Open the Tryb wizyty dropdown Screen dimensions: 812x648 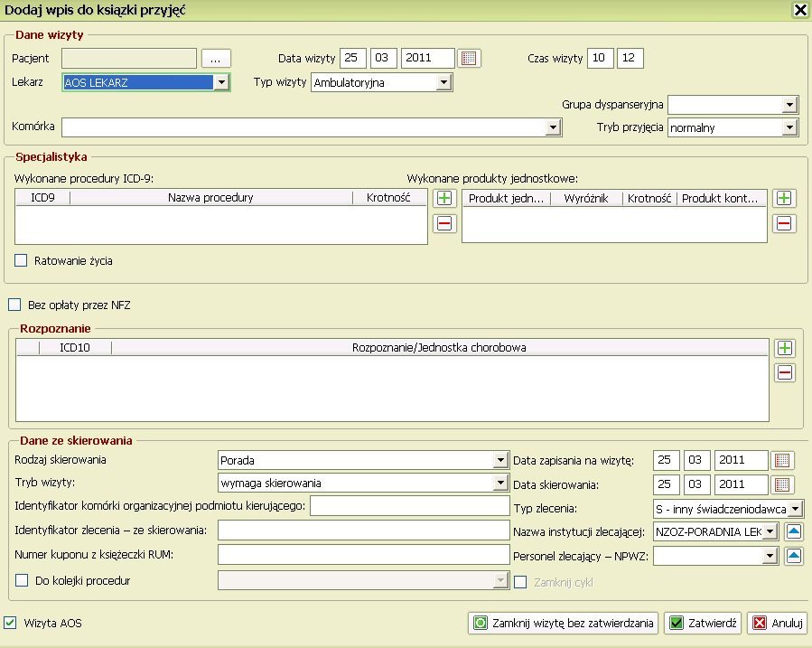click(x=500, y=483)
